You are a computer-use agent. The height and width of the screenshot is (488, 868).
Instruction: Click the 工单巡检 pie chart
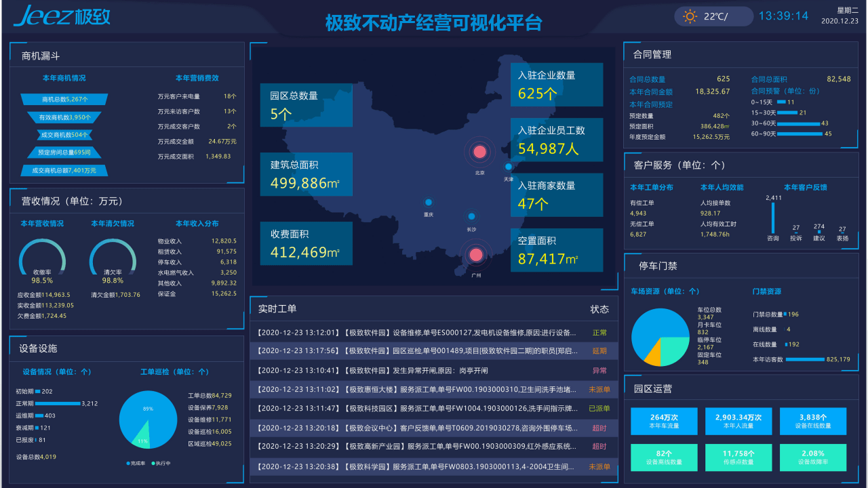[x=148, y=420]
